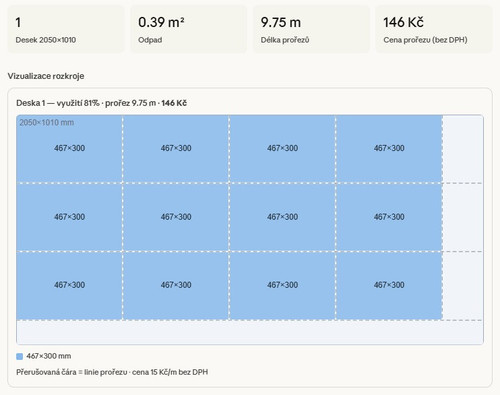Click the 'Deska 1 — využití 81%' title
500x395 pixels.
click(58, 103)
